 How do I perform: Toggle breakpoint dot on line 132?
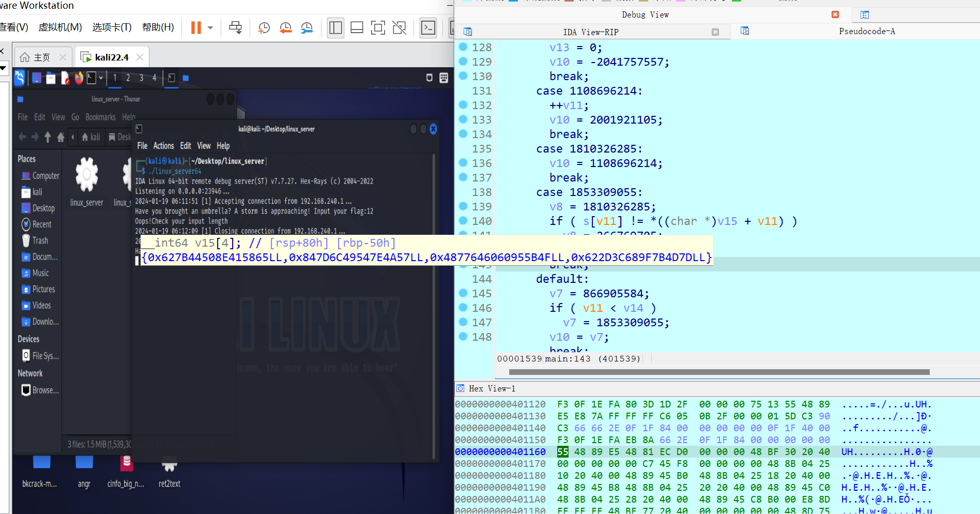click(463, 105)
